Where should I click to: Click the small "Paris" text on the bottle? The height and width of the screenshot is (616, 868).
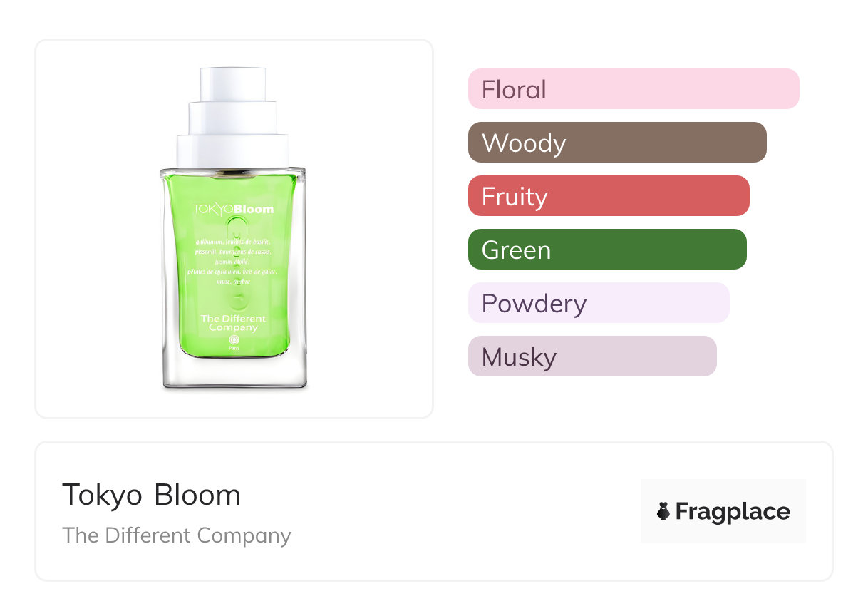234,350
